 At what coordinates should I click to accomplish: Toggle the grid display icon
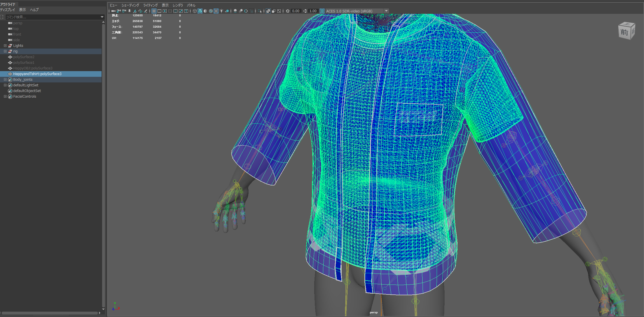tap(154, 11)
